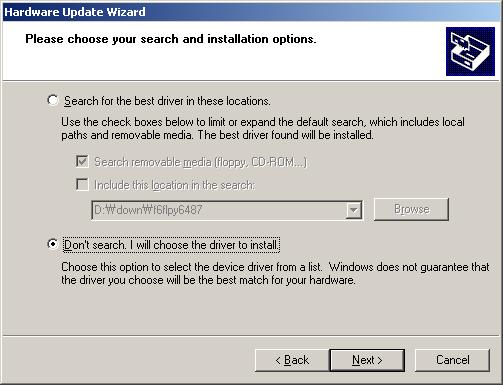The height and width of the screenshot is (385, 503).
Task: Click the Cancel button
Action: click(452, 360)
